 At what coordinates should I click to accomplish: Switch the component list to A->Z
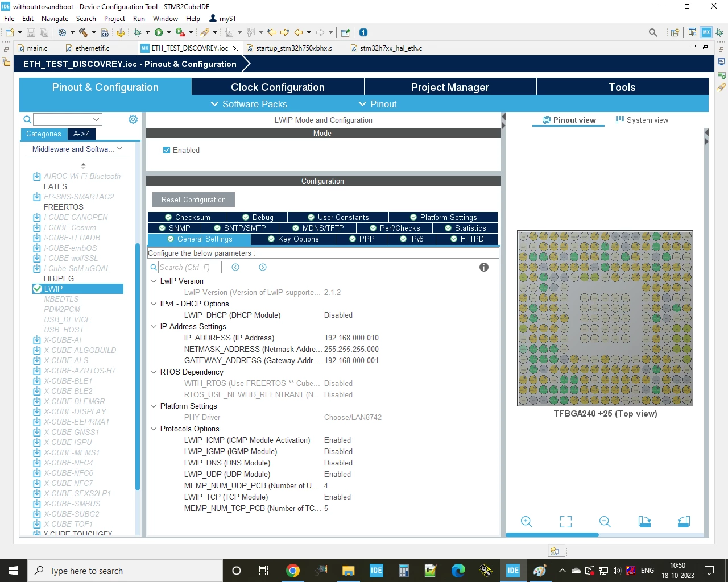click(x=81, y=134)
